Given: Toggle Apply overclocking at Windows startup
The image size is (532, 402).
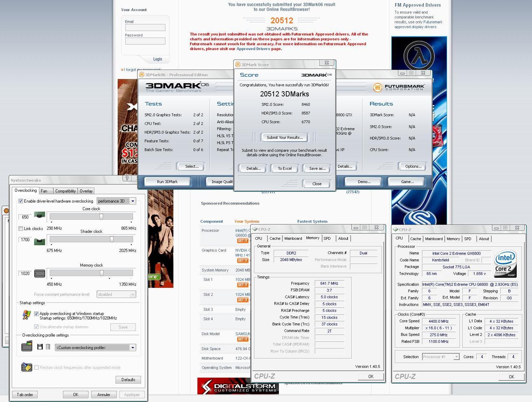Looking at the screenshot, I should point(36,314).
